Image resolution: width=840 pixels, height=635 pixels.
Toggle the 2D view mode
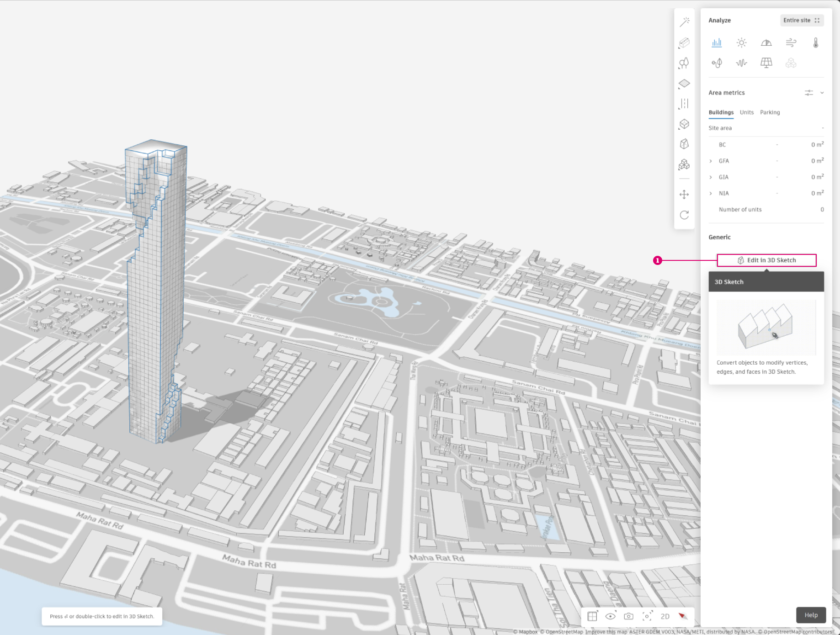(665, 616)
